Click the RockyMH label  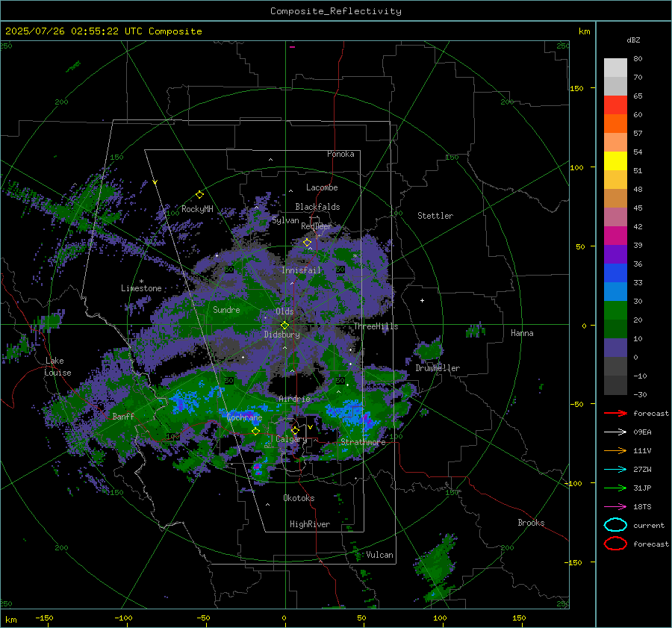coord(197,209)
